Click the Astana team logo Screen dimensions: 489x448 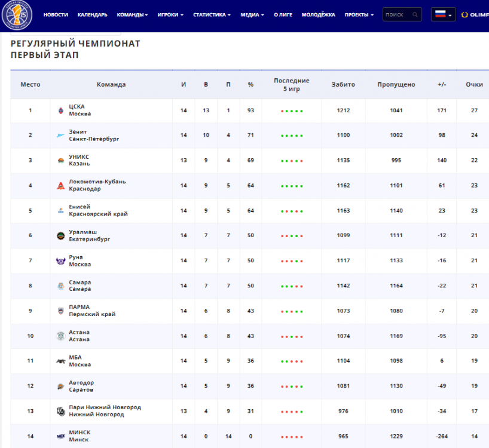coord(60,336)
